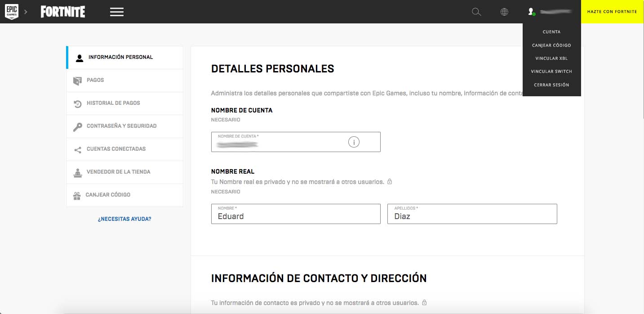
Task: Click the Nombre Real label
Action: [x=233, y=171]
